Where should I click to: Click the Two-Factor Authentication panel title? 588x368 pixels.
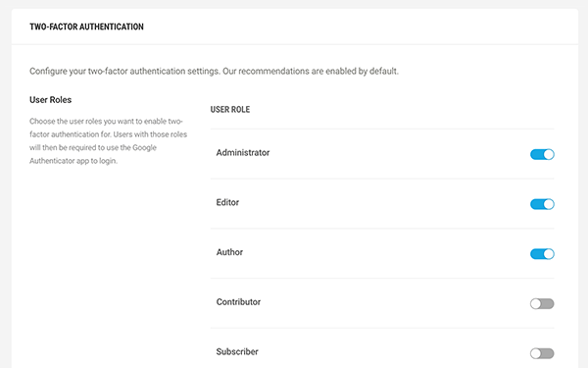pyautogui.click(x=86, y=26)
